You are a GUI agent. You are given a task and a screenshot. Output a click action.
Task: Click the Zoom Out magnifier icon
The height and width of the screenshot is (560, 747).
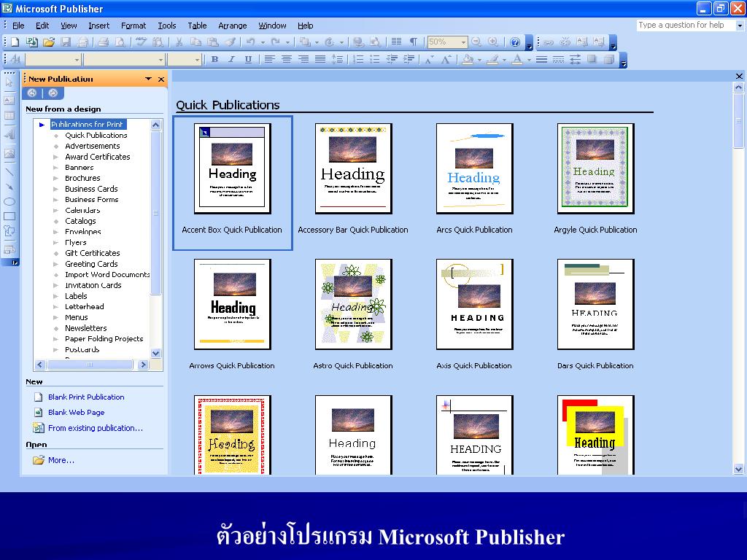pyautogui.click(x=476, y=42)
